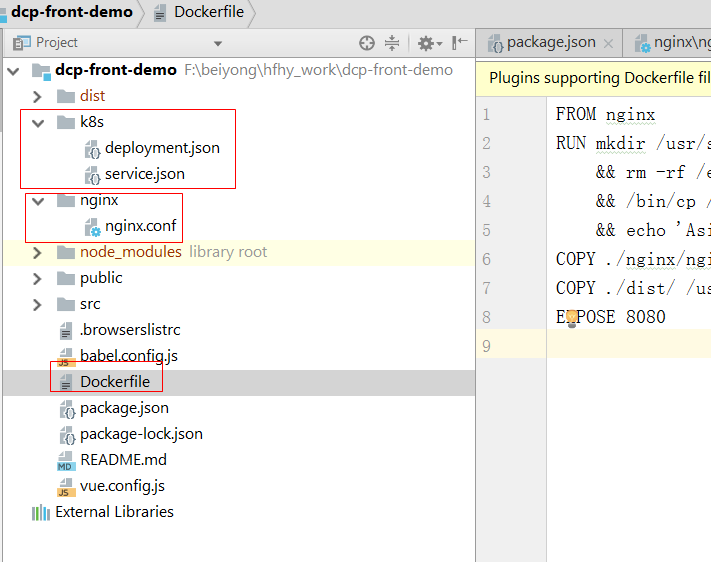Switch to the package.json editor tab

click(551, 43)
